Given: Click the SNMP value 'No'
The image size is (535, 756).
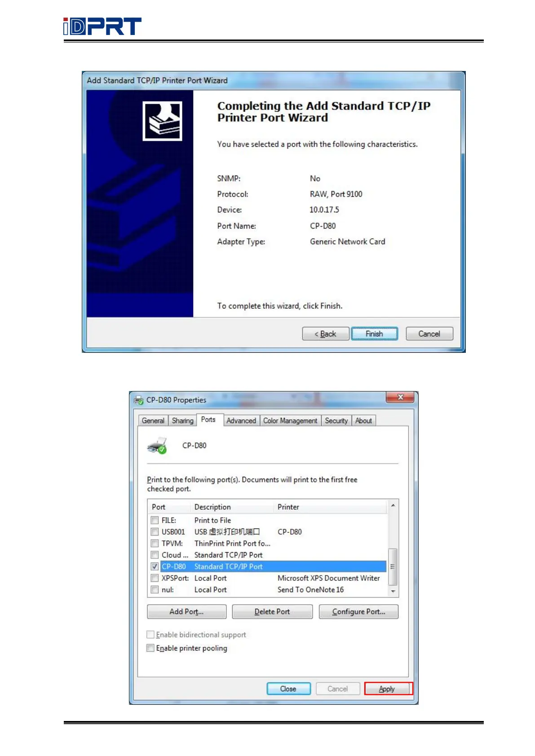Looking at the screenshot, I should pyautogui.click(x=315, y=179).
